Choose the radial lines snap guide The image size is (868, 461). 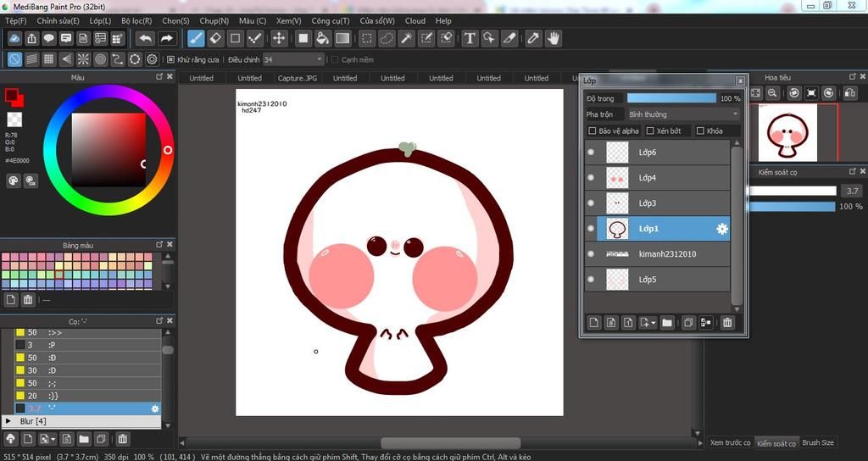pyautogui.click(x=83, y=59)
